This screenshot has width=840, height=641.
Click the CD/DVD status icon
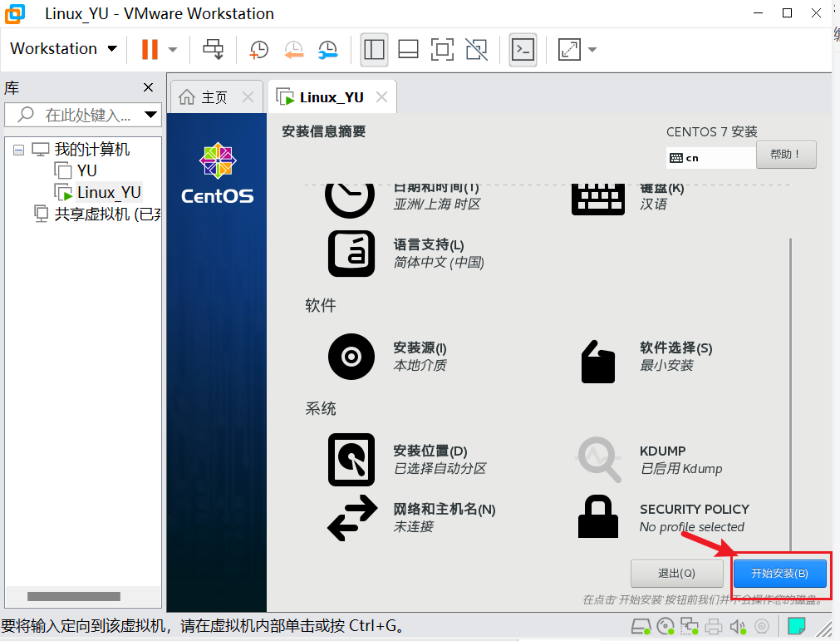(666, 626)
